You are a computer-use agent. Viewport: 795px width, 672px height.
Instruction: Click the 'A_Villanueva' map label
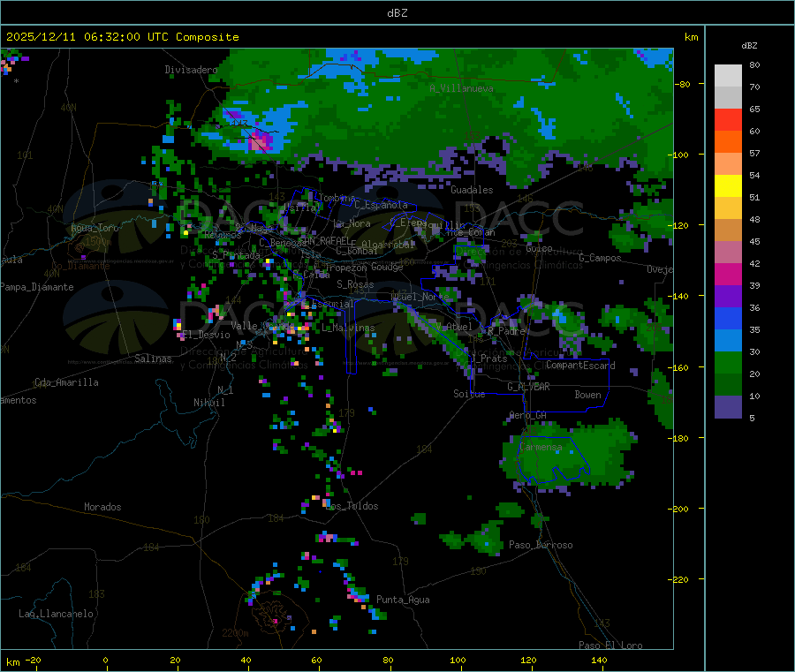point(461,88)
